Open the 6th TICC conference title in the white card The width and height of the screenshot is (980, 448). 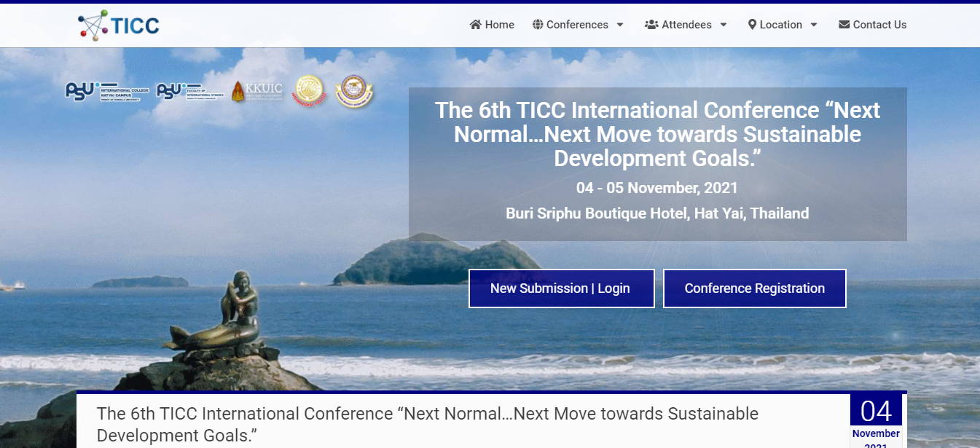[427, 424]
